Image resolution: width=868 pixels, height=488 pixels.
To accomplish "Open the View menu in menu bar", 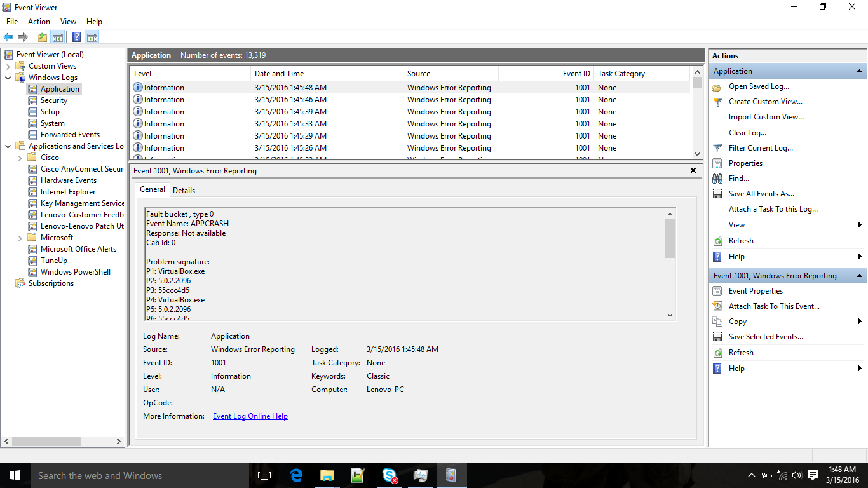I will (x=68, y=22).
